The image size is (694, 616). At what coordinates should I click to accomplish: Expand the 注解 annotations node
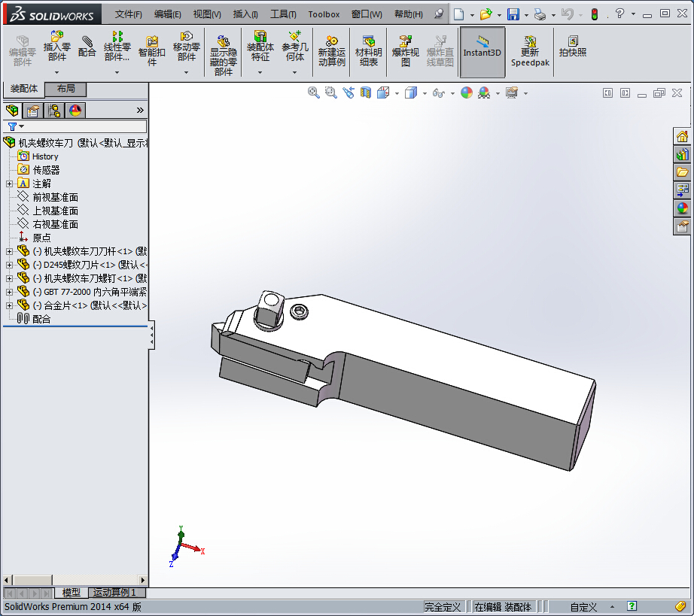pos(9,184)
